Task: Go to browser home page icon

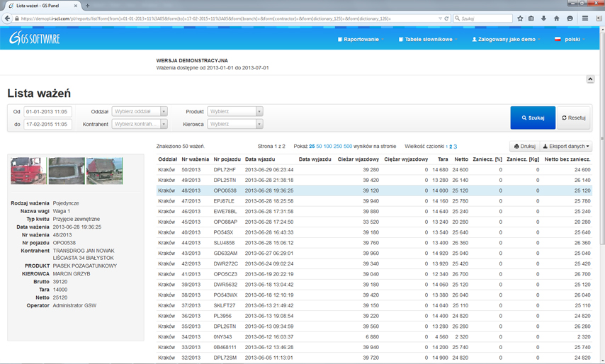Action: 556,18
